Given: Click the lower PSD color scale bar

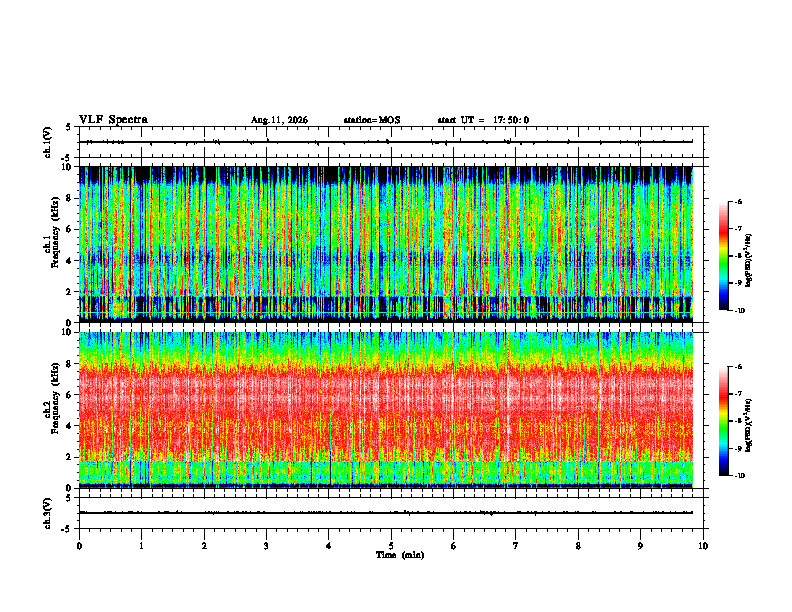Looking at the screenshot, I should pyautogui.click(x=723, y=421).
